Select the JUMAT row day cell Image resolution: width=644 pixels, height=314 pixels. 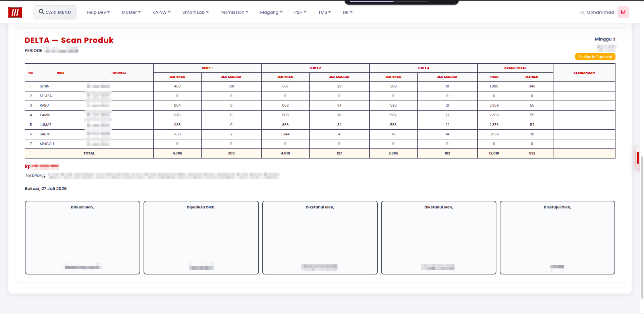pyautogui.click(x=60, y=125)
